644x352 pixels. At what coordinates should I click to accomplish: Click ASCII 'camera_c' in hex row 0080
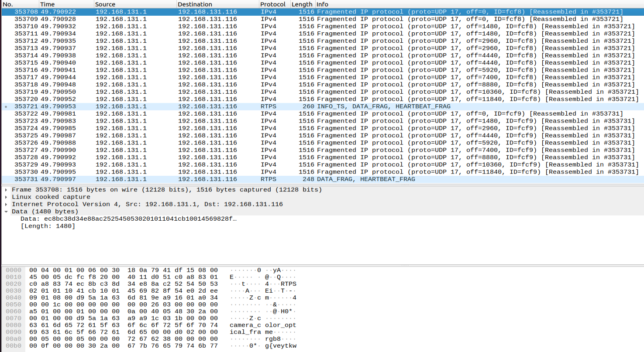(x=245, y=325)
